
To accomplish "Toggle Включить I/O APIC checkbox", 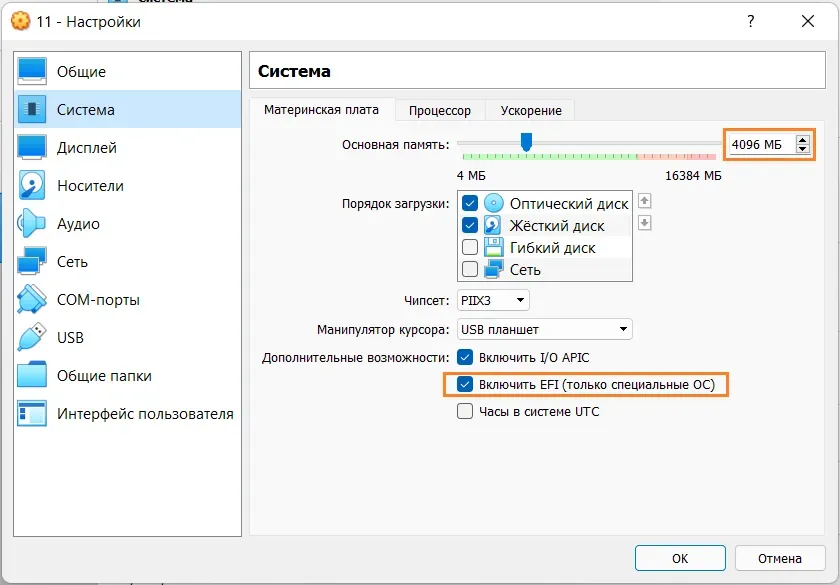I will pos(465,357).
